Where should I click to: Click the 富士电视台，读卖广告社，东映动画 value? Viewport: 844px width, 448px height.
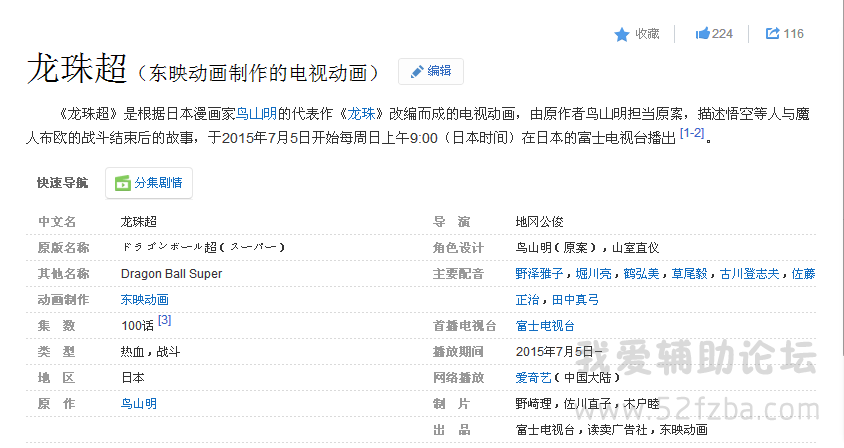coord(611,430)
